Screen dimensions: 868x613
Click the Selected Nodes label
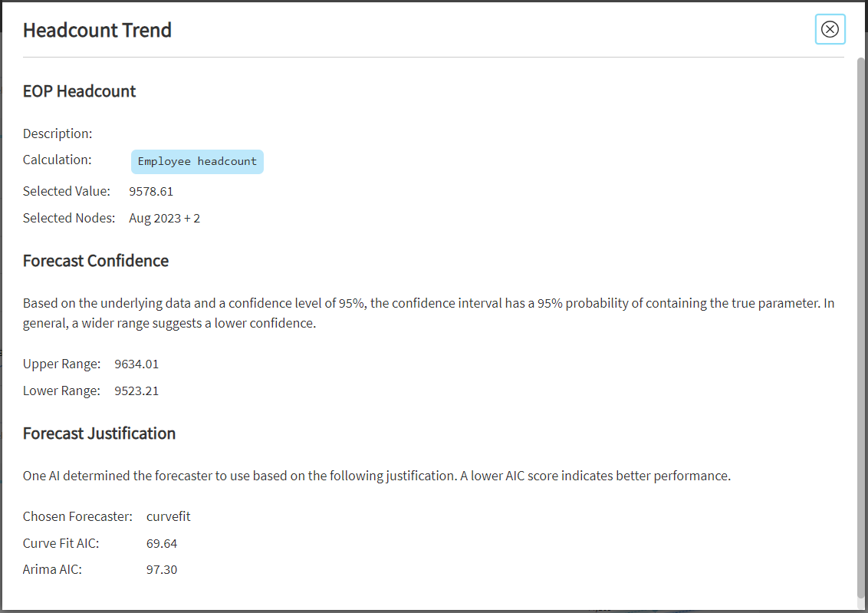(69, 218)
